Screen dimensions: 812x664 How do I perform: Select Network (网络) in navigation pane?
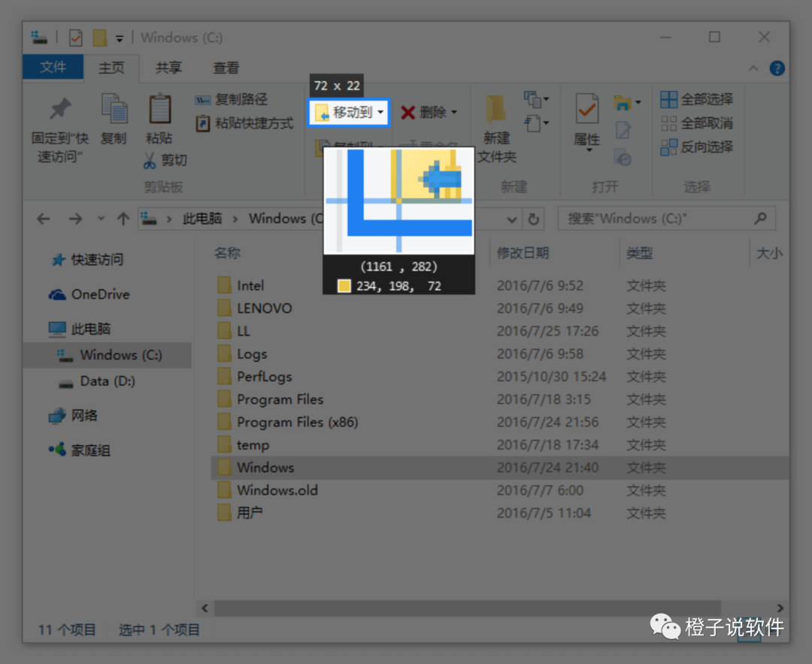(x=73, y=415)
